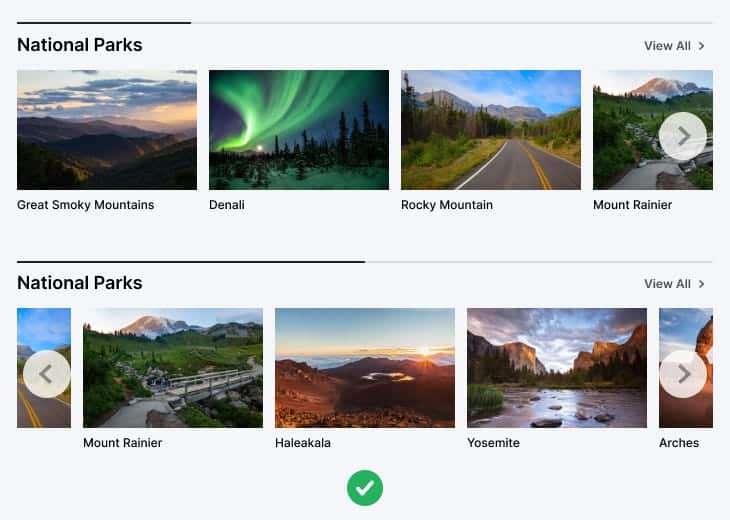
Task: Click next arrow on bottom carousel
Action: (x=683, y=374)
